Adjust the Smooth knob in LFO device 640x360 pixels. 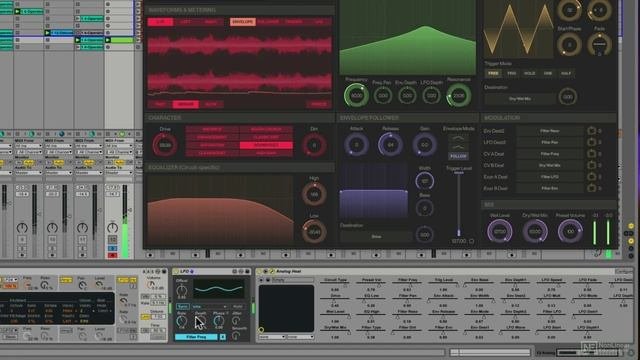pyautogui.click(x=237, y=336)
